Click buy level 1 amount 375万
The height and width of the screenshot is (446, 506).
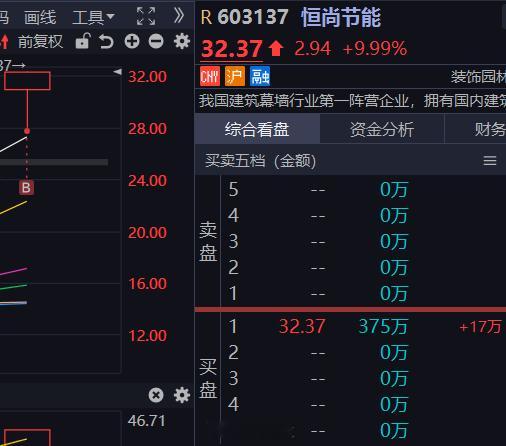(x=383, y=326)
